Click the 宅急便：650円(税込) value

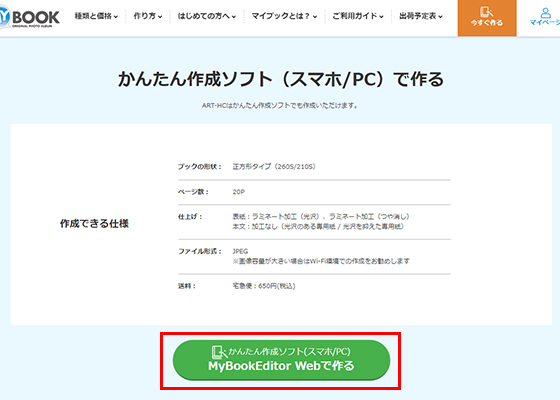click(x=264, y=286)
